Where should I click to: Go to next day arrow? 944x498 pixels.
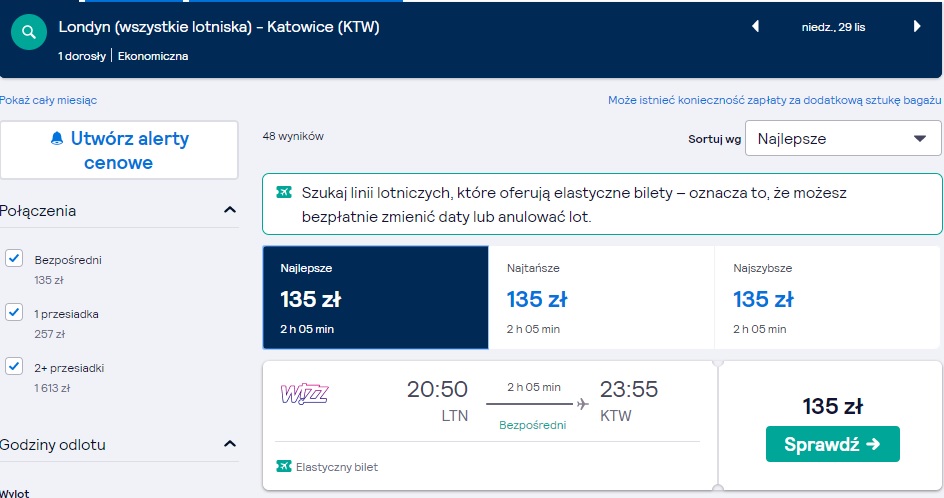(917, 26)
